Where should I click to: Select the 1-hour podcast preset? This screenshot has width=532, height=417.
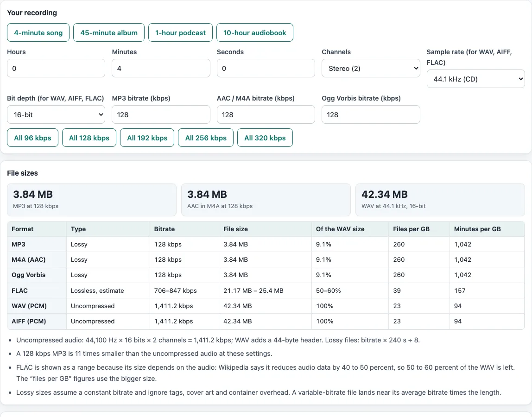coord(181,32)
